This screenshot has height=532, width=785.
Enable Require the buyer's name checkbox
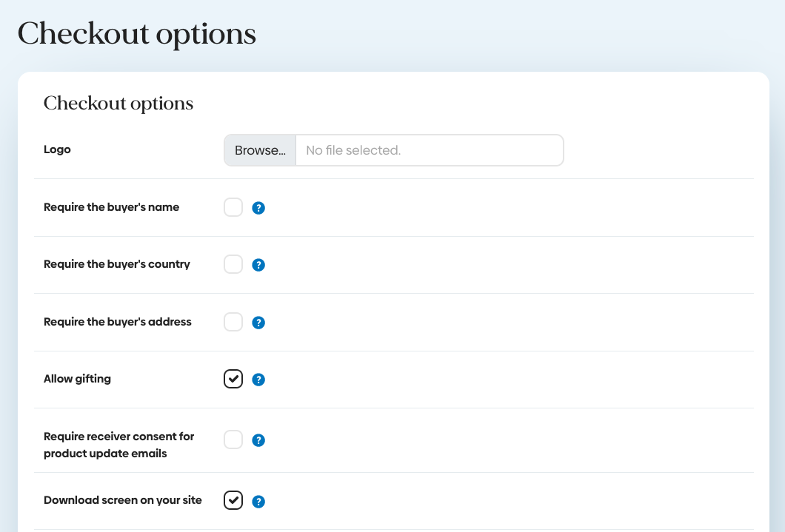[x=233, y=207]
